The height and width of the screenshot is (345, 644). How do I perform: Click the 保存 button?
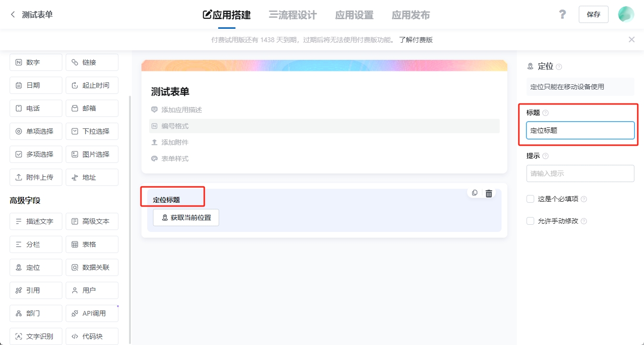tap(593, 14)
